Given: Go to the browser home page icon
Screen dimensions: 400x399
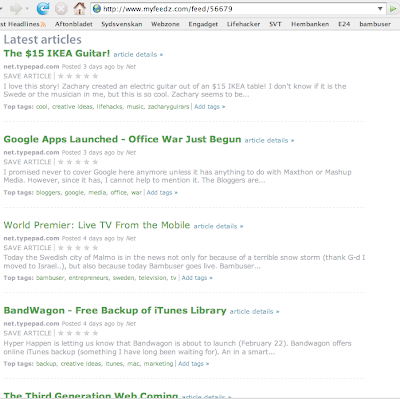Looking at the screenshot, I should [x=79, y=9].
